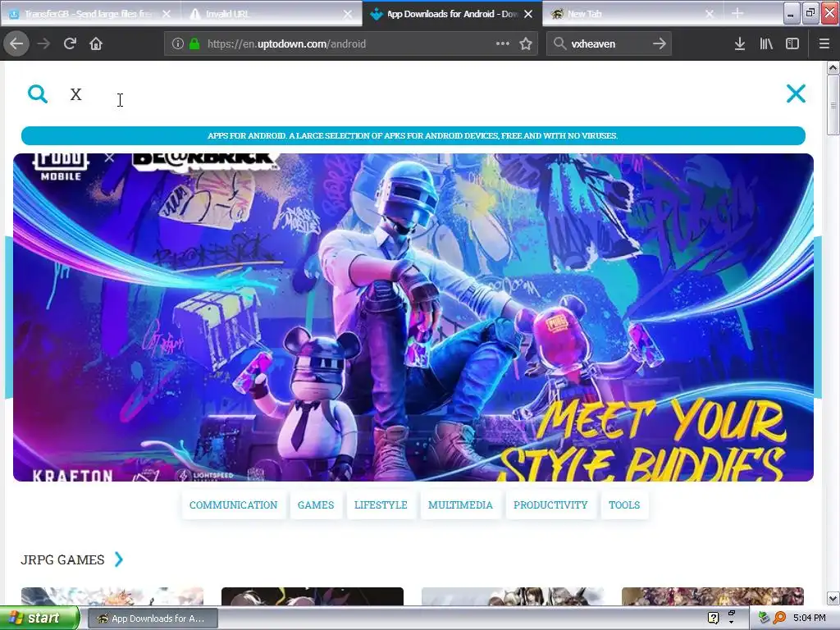Focus the Uptodown search text field
The height and width of the screenshot is (630, 840).
[x=418, y=94]
